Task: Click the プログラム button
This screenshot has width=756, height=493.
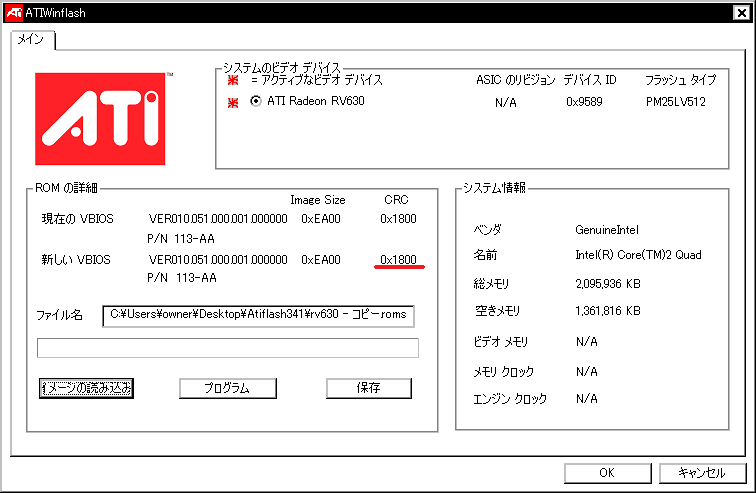Action: click(228, 388)
